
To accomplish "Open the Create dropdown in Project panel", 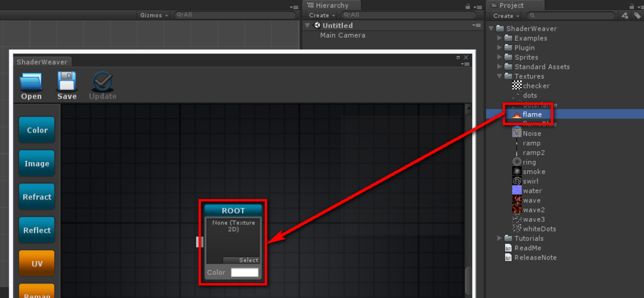I will coord(506,16).
